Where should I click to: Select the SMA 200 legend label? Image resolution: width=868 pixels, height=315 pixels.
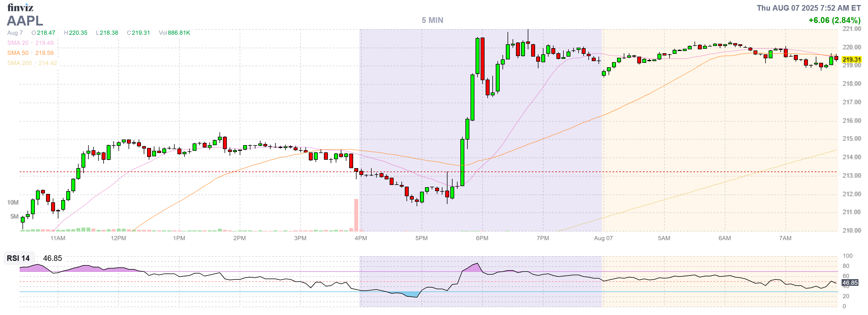(x=20, y=63)
